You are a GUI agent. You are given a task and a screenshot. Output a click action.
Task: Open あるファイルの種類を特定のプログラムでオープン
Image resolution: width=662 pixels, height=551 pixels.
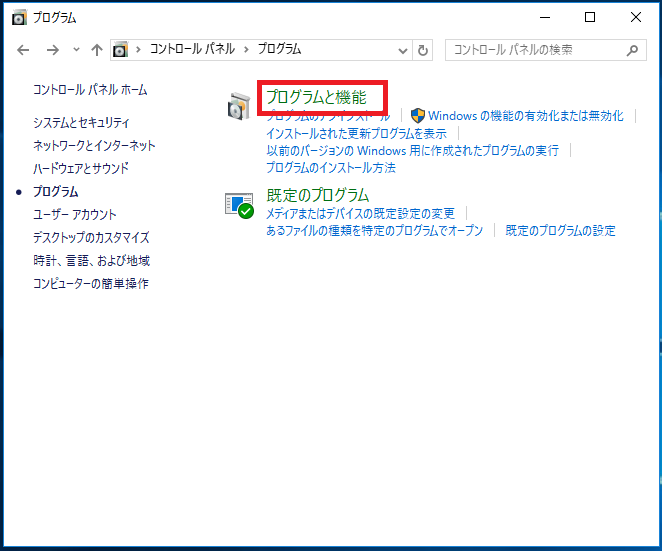(x=374, y=231)
